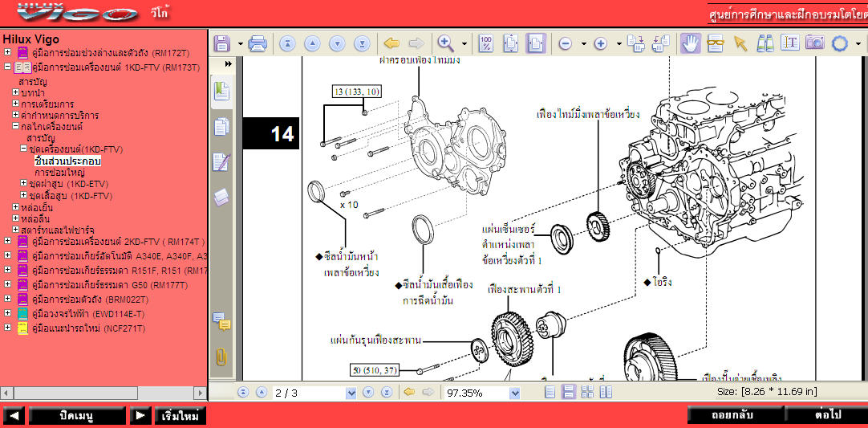Switch to single page layout icon

pos(550,393)
